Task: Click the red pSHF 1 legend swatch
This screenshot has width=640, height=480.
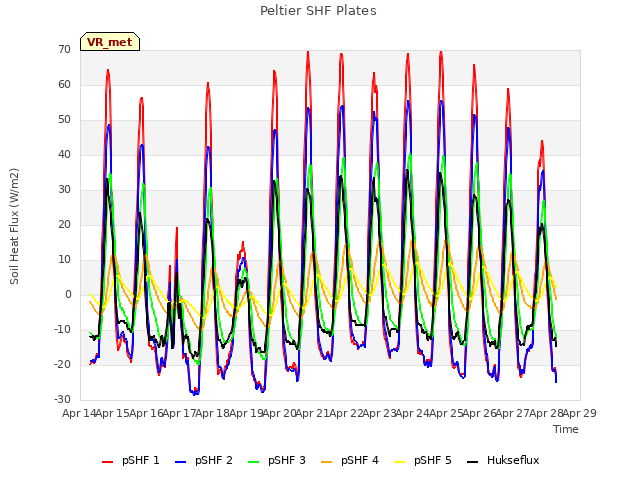Action: click(x=107, y=462)
